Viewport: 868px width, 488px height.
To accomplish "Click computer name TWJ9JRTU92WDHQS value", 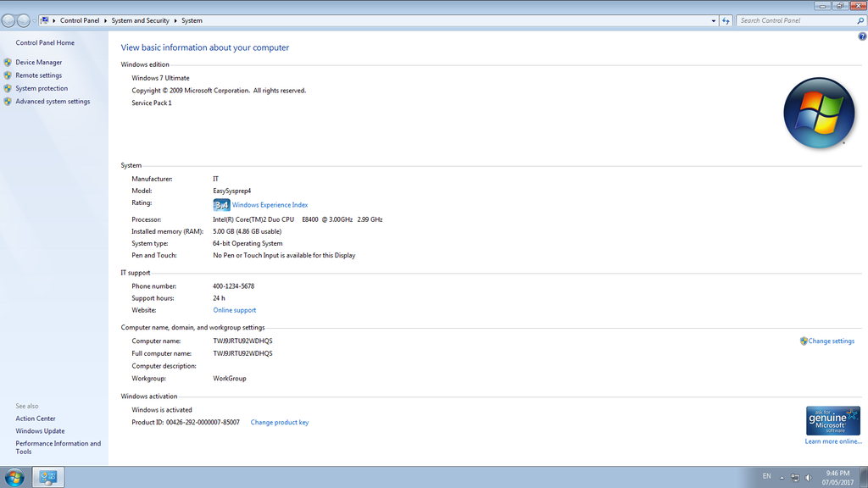I will (x=242, y=341).
